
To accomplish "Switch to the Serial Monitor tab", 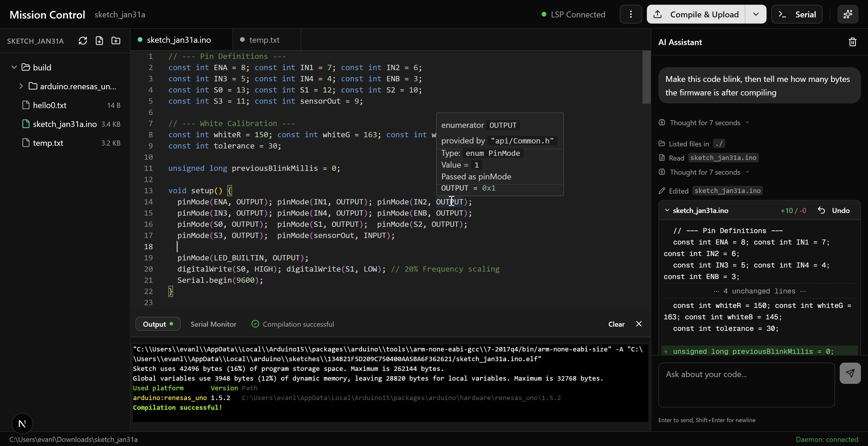I will click(213, 324).
